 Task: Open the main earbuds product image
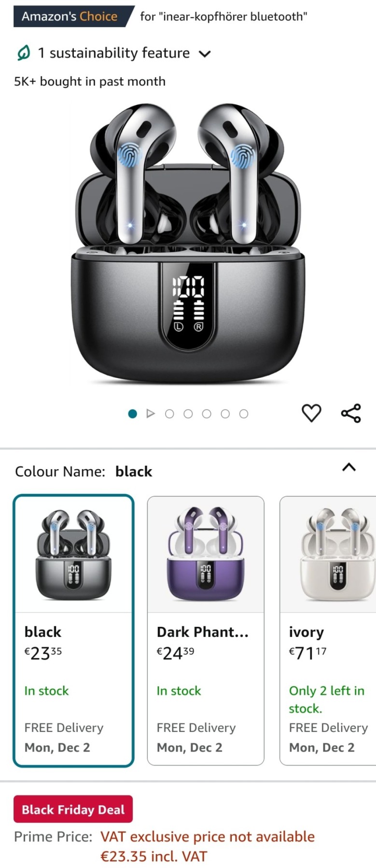point(188,244)
